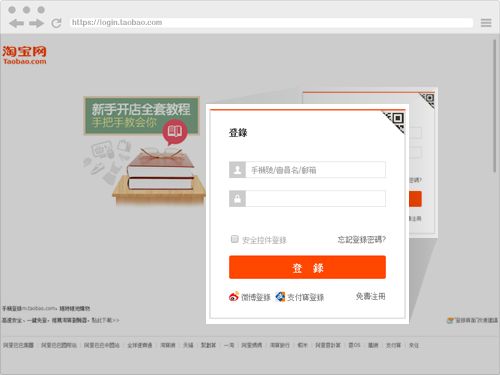Open the browser hamburger menu

click(x=486, y=23)
